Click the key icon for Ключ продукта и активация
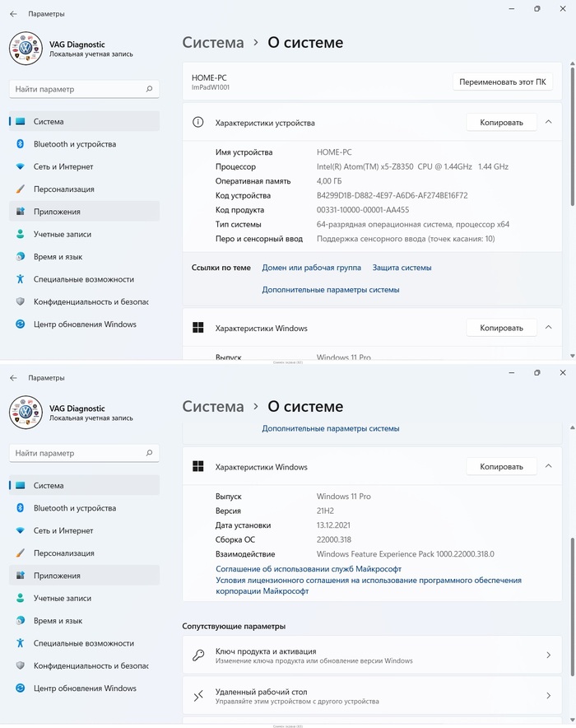Viewport: 576px width, 728px height. point(198,656)
